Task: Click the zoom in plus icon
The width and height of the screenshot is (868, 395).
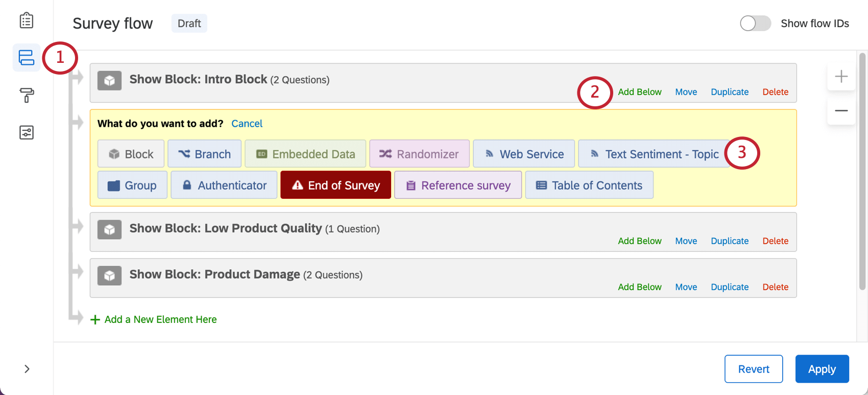Action: click(841, 77)
